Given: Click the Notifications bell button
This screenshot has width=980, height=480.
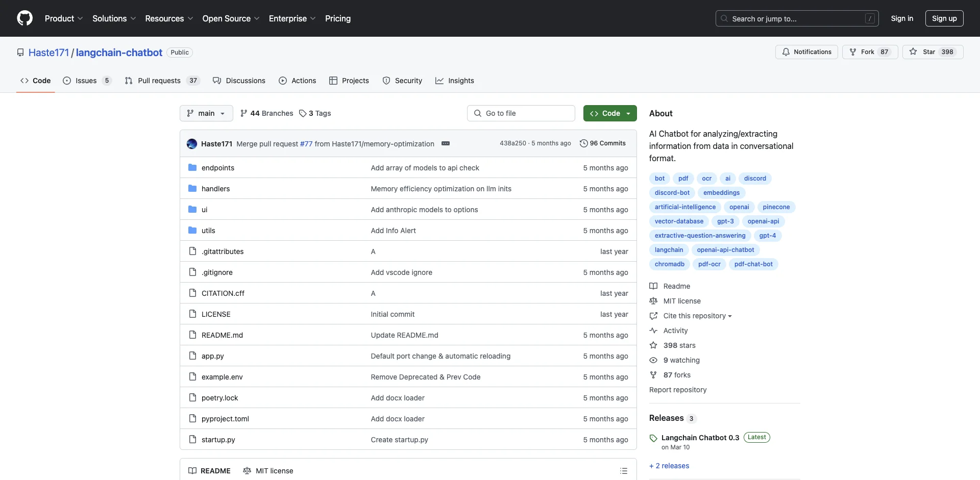Looking at the screenshot, I should [806, 52].
